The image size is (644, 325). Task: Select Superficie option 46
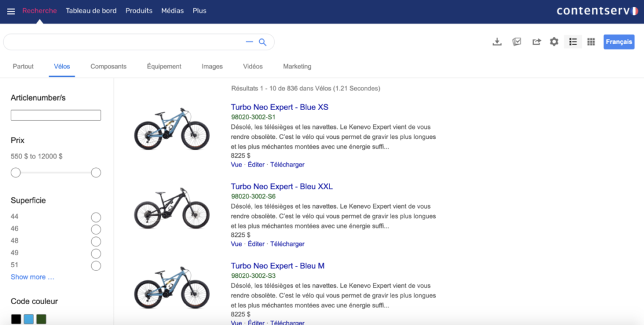[x=96, y=229]
